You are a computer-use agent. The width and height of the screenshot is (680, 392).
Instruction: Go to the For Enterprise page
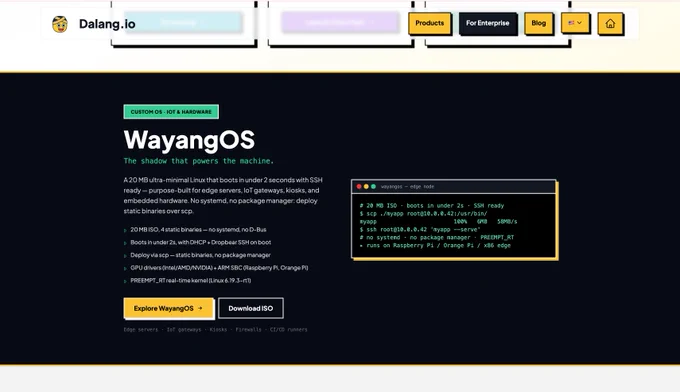point(487,23)
